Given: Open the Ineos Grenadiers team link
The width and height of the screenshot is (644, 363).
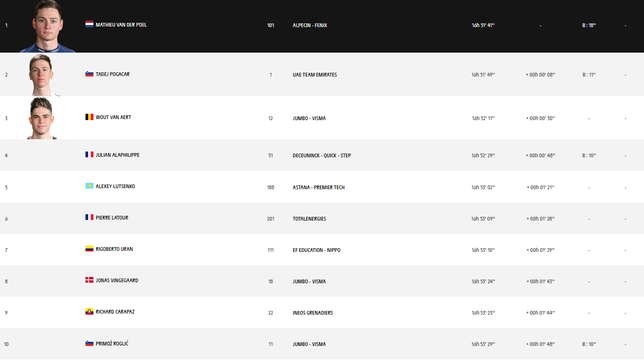Looking at the screenshot, I should pos(313,313).
